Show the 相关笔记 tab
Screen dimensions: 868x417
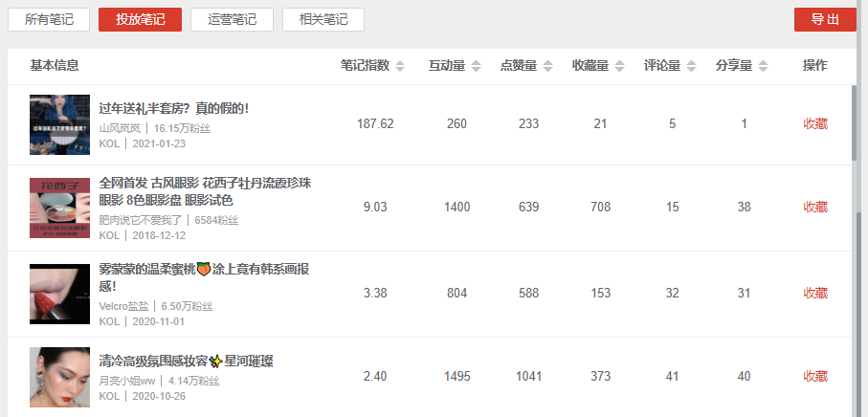(323, 19)
